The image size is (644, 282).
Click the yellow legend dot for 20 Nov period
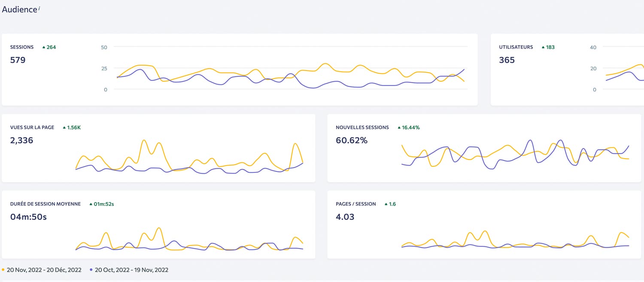coord(3,270)
